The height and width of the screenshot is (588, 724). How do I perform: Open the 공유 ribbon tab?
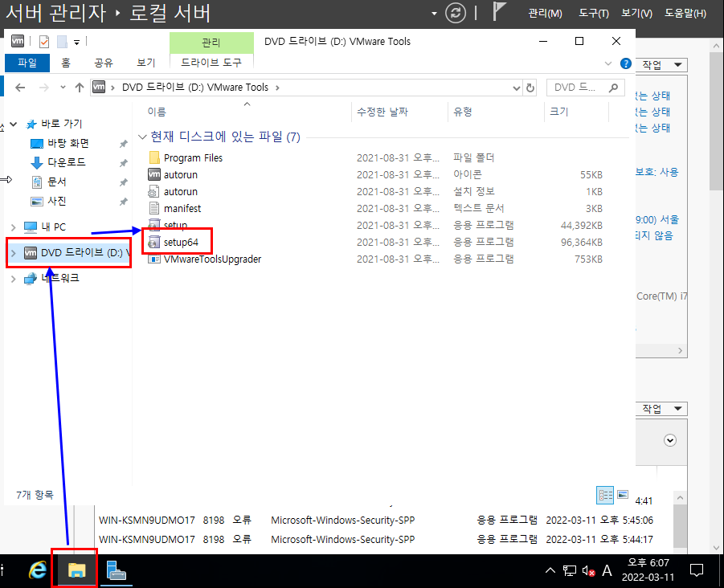tap(104, 63)
